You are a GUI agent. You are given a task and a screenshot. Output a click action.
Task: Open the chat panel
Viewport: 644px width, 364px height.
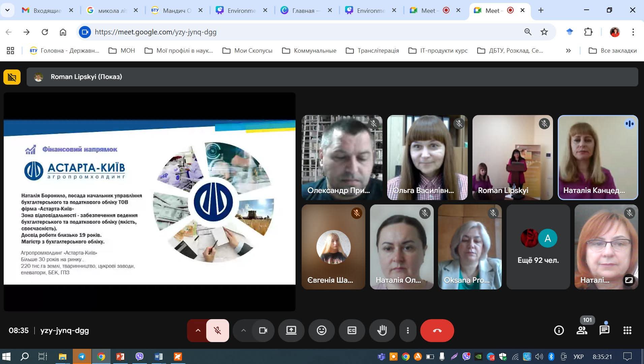[x=604, y=331]
